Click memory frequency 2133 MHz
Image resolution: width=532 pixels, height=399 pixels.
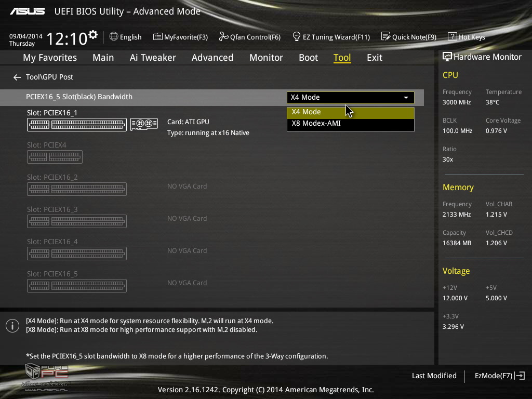(456, 215)
